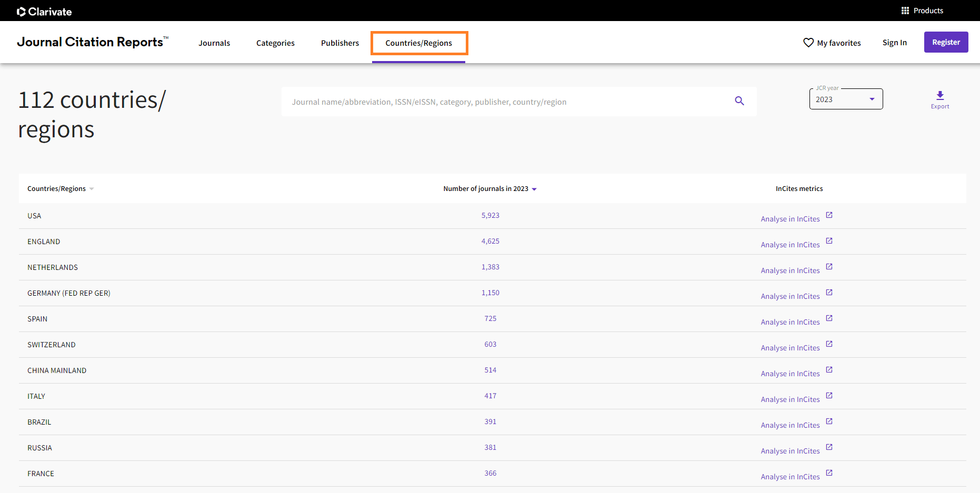The image size is (980, 493).
Task: Click Analyse in InCites for GERMANY
Action: point(790,296)
